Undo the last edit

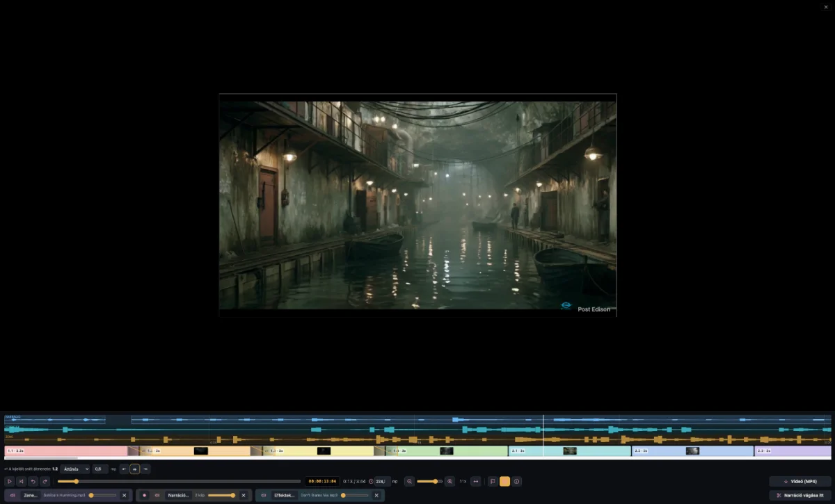pyautogui.click(x=33, y=481)
